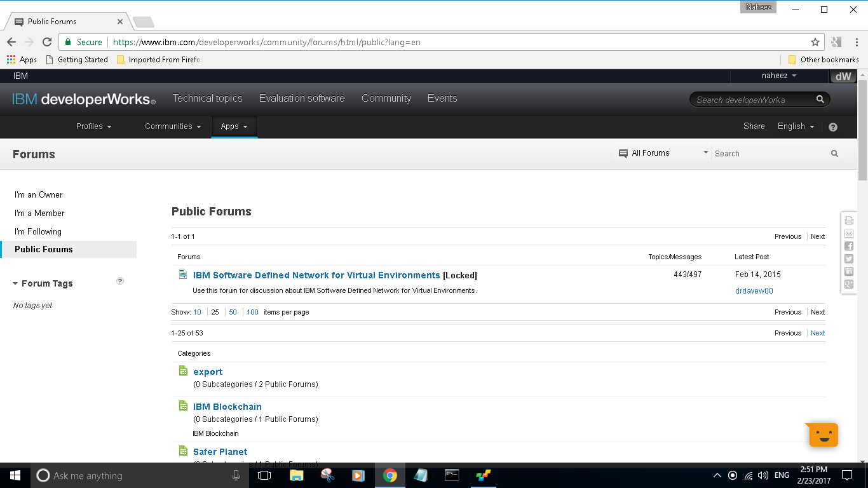The height and width of the screenshot is (488, 868).
Task: Focus the Forums search input field
Action: (771, 153)
